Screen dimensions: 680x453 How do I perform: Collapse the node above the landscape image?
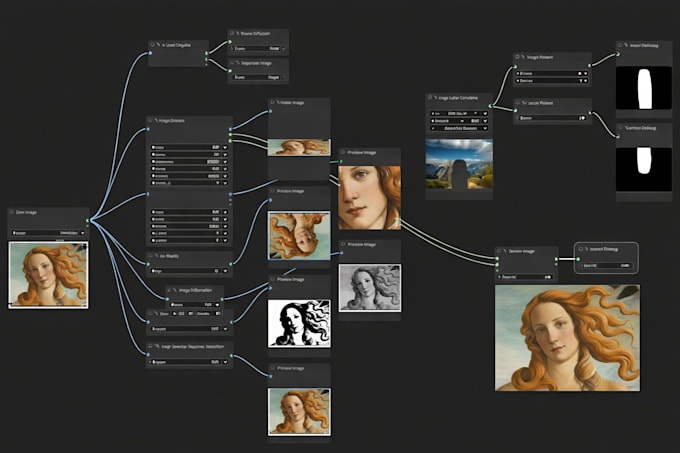(x=430, y=98)
